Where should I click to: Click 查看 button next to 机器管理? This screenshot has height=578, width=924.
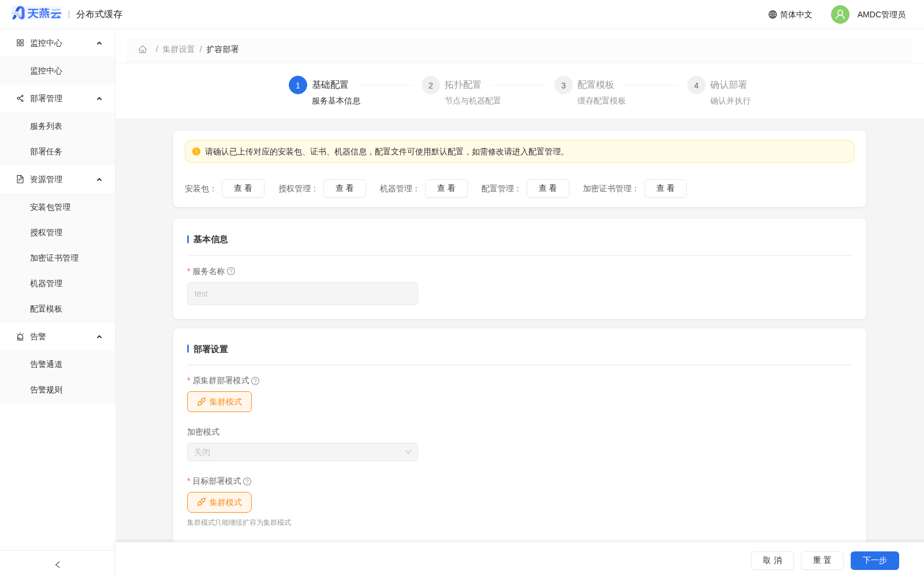[446, 188]
